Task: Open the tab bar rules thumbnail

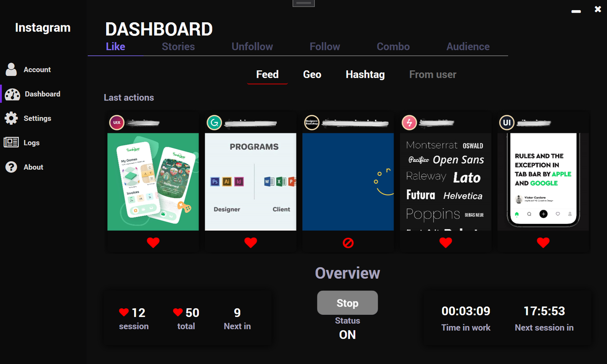Action: click(543, 182)
